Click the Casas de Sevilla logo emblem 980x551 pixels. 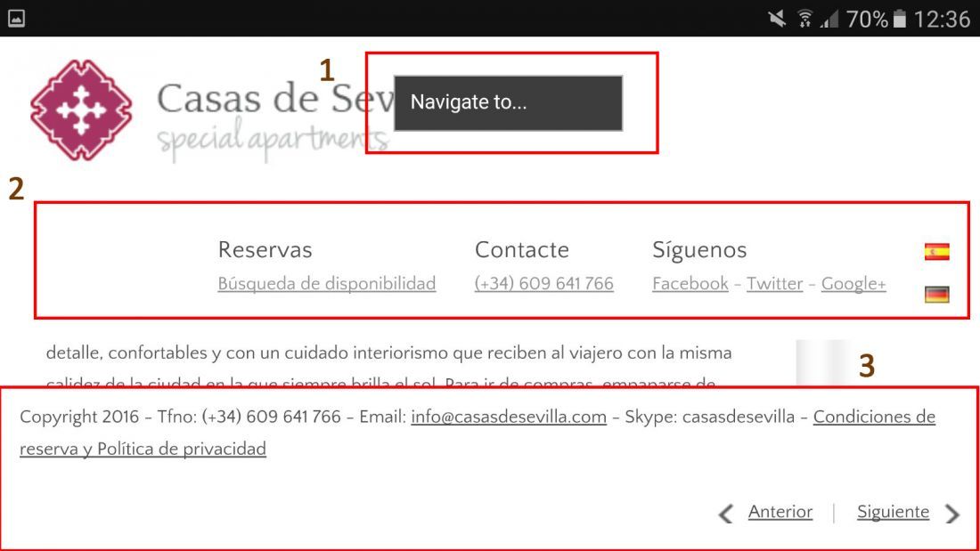(x=81, y=110)
